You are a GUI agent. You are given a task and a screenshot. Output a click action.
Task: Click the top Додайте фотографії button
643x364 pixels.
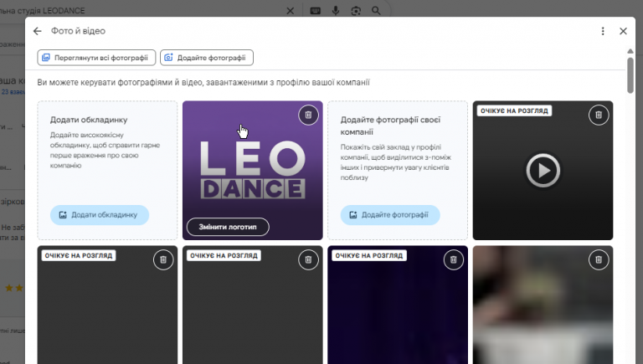click(x=207, y=58)
